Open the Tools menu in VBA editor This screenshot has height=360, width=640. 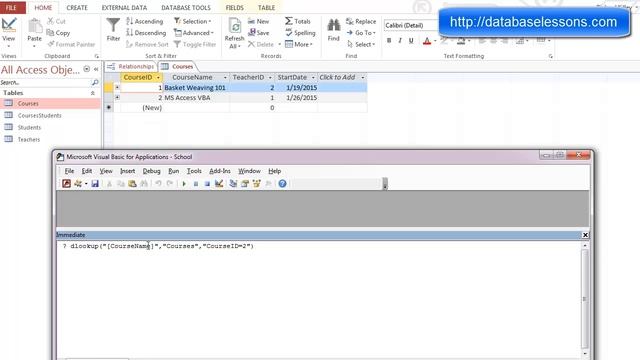point(194,171)
